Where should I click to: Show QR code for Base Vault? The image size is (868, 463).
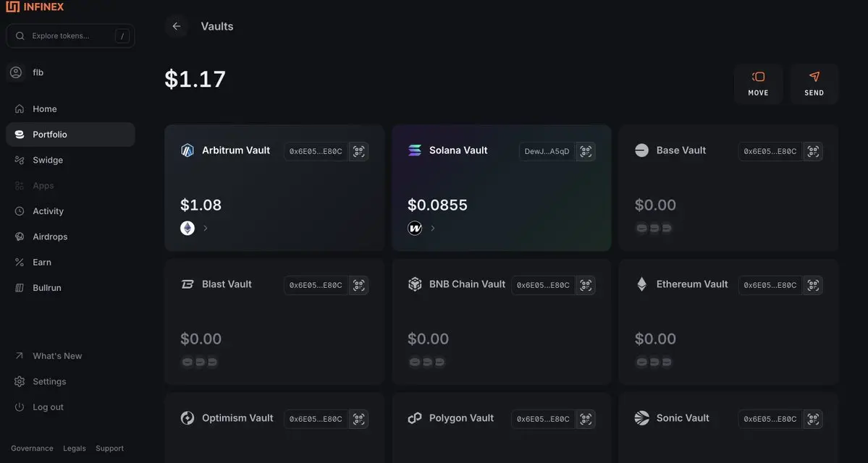click(813, 152)
